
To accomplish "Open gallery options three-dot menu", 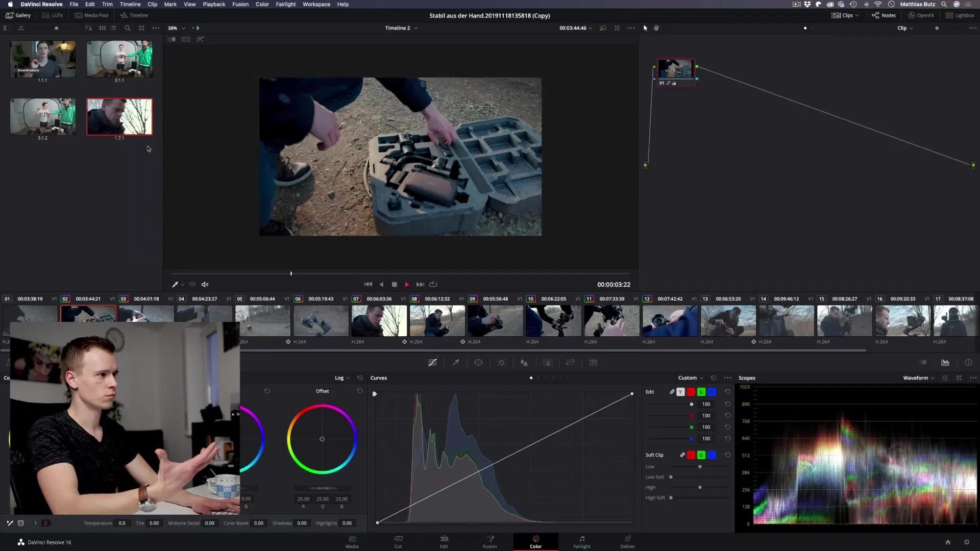I will (156, 28).
